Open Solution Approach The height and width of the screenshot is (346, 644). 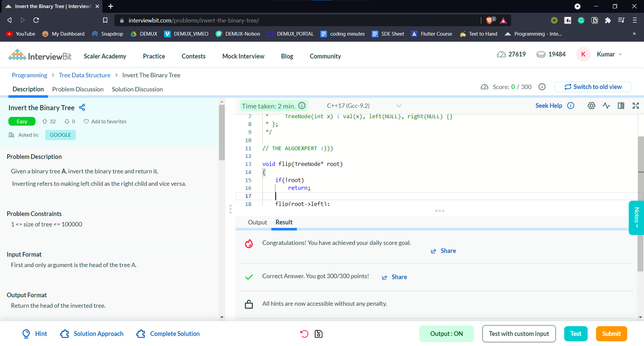click(x=93, y=334)
